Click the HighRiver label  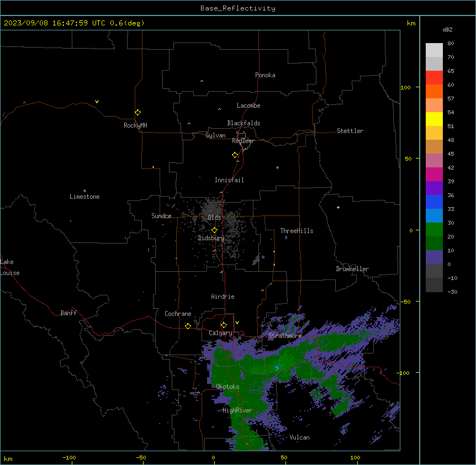pos(237,410)
